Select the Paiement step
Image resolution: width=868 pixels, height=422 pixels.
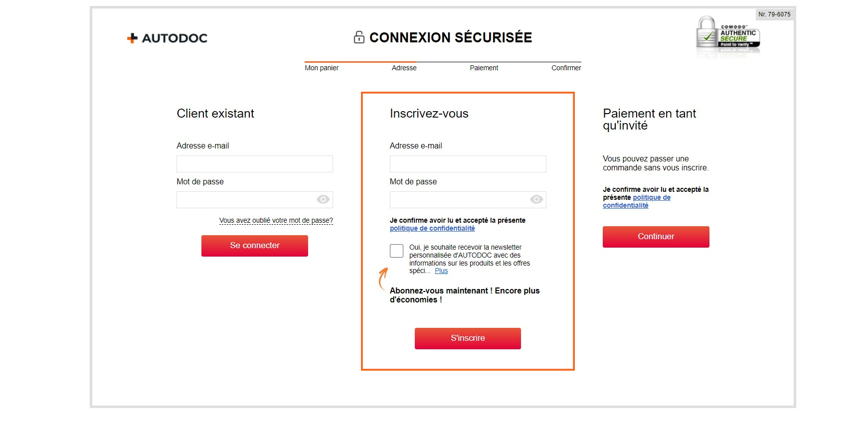(x=484, y=68)
